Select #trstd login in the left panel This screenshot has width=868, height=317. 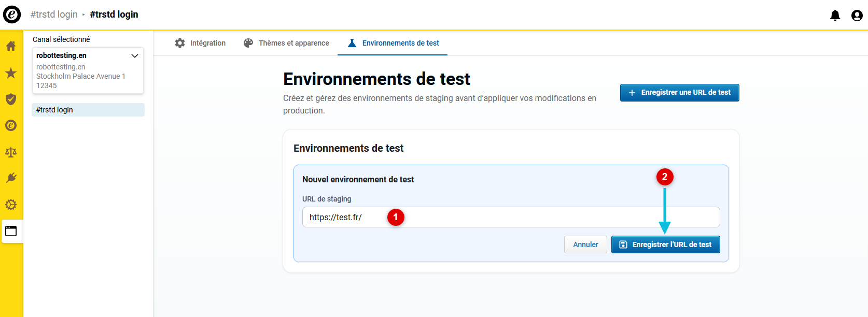[x=88, y=110]
